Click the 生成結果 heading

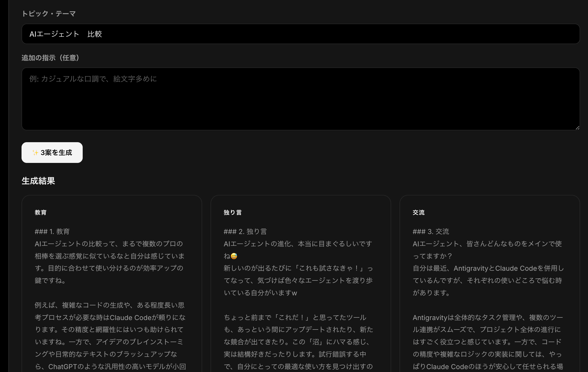[38, 181]
